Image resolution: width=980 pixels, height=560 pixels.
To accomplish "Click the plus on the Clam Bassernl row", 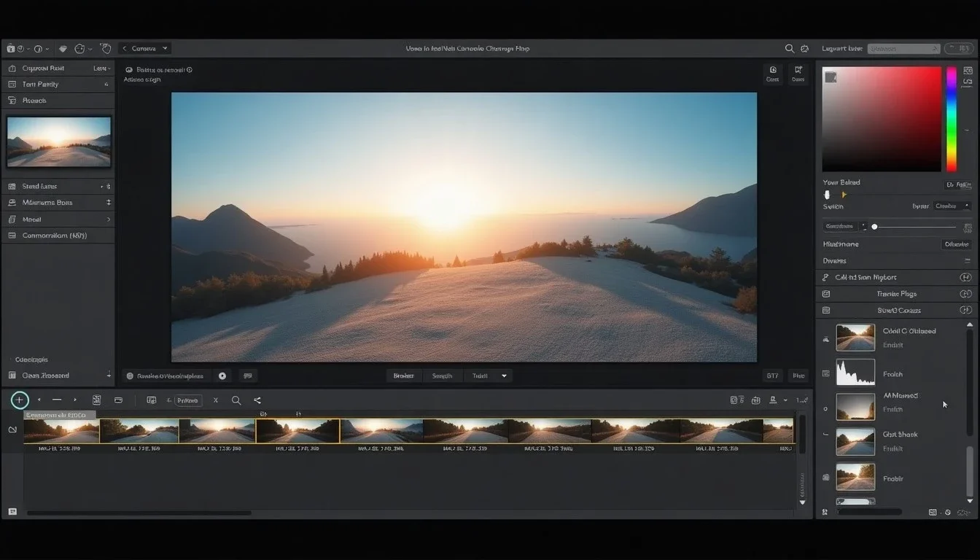I will click(109, 376).
